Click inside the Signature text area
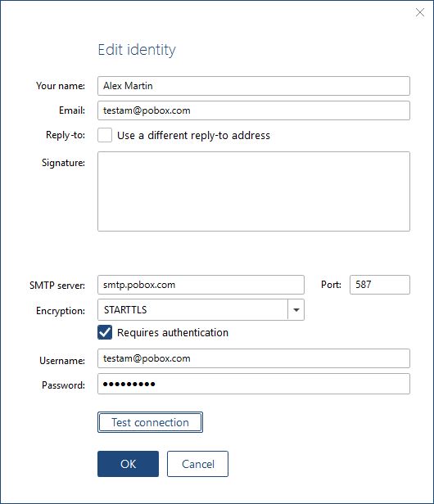The height and width of the screenshot is (504, 434). click(x=254, y=191)
